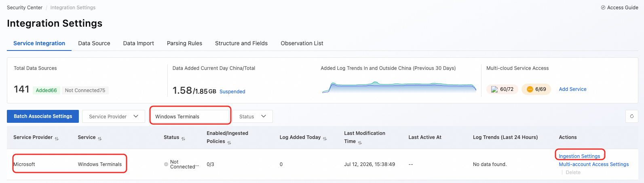644x183 pixels.
Task: Switch to the Data Source tab
Action: [94, 43]
